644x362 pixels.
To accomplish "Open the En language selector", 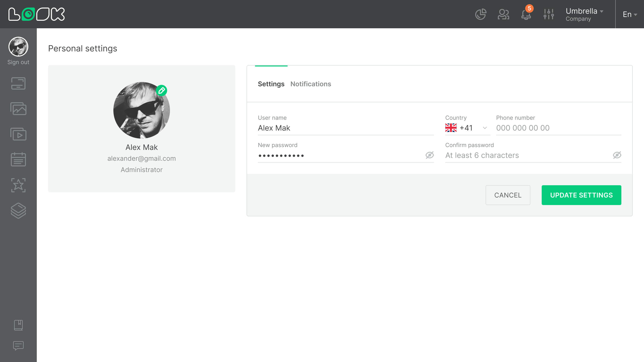I will pyautogui.click(x=629, y=14).
